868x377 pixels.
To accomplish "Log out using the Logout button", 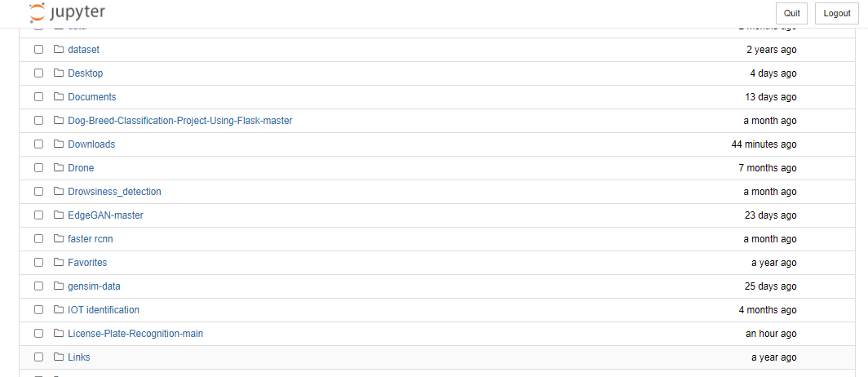I will (837, 13).
